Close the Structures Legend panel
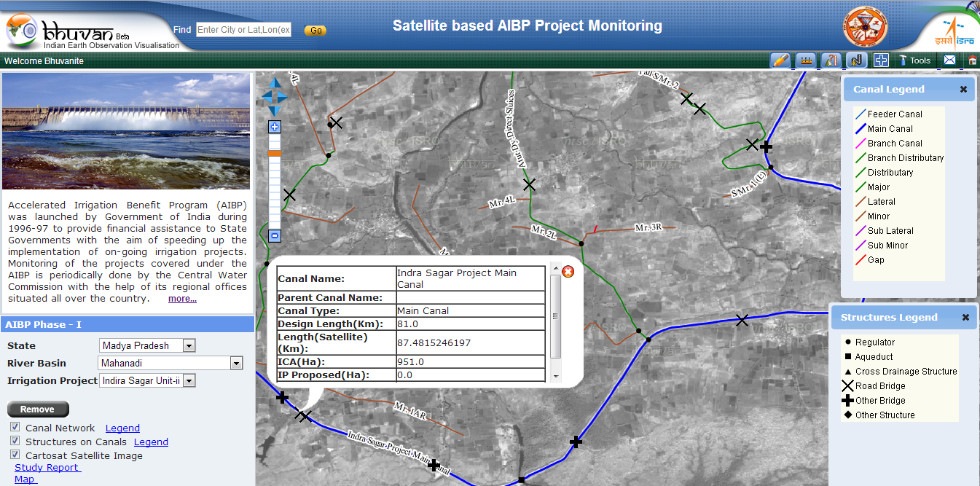The height and width of the screenshot is (486, 980). pos(965,317)
